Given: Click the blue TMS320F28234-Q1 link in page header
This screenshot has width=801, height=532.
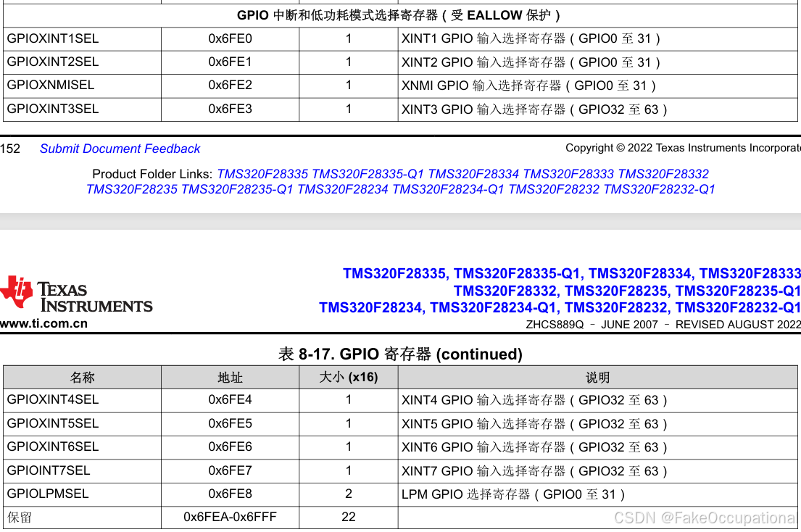Looking at the screenshot, I should pos(495,308).
